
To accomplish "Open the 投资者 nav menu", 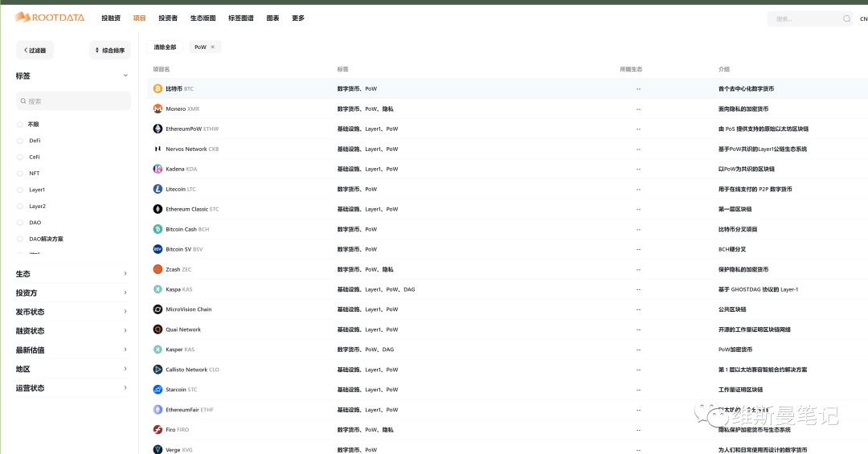I will (x=168, y=18).
